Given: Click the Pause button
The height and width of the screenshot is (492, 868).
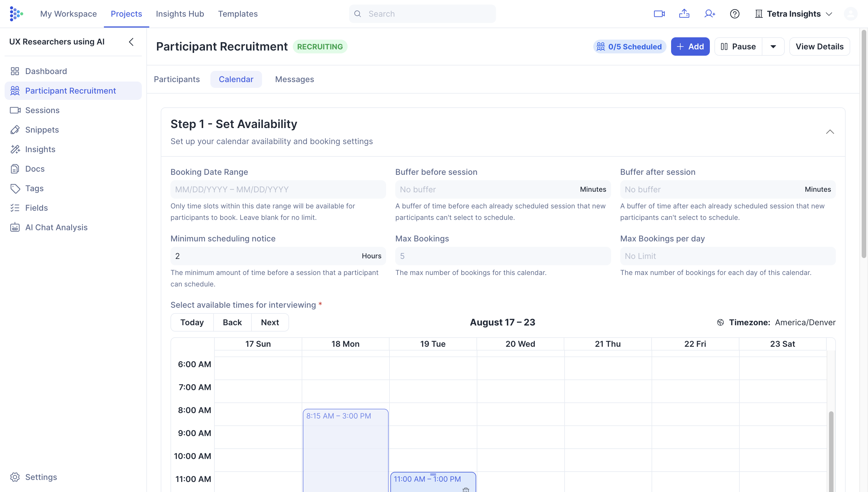Looking at the screenshot, I should pos(738,47).
